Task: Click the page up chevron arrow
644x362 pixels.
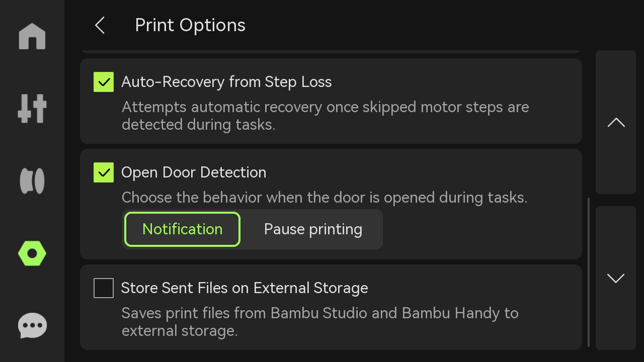Action: pyautogui.click(x=616, y=122)
